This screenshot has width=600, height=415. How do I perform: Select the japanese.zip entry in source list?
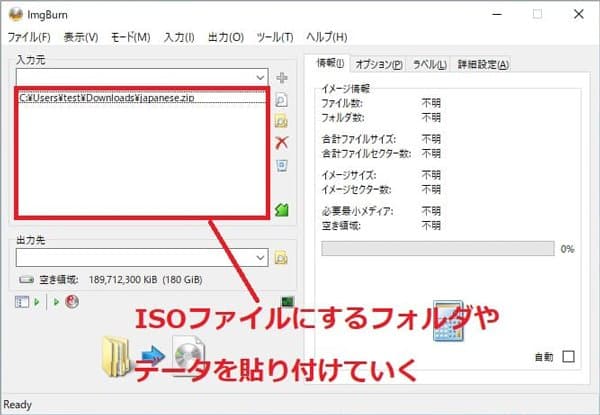pos(98,99)
